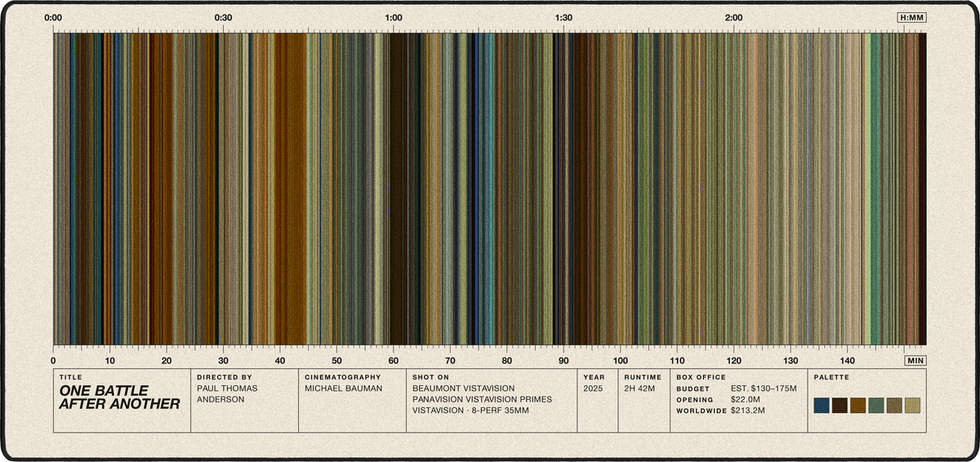Jump to the 0:30 time marker
Viewport: 980px width, 462px height.
pyautogui.click(x=223, y=17)
